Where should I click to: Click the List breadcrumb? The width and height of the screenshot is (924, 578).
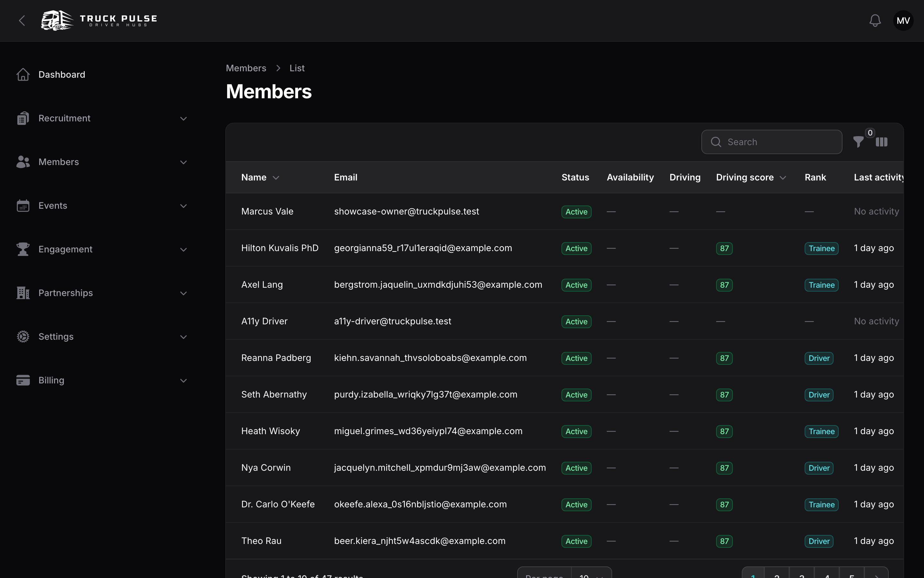click(x=297, y=68)
